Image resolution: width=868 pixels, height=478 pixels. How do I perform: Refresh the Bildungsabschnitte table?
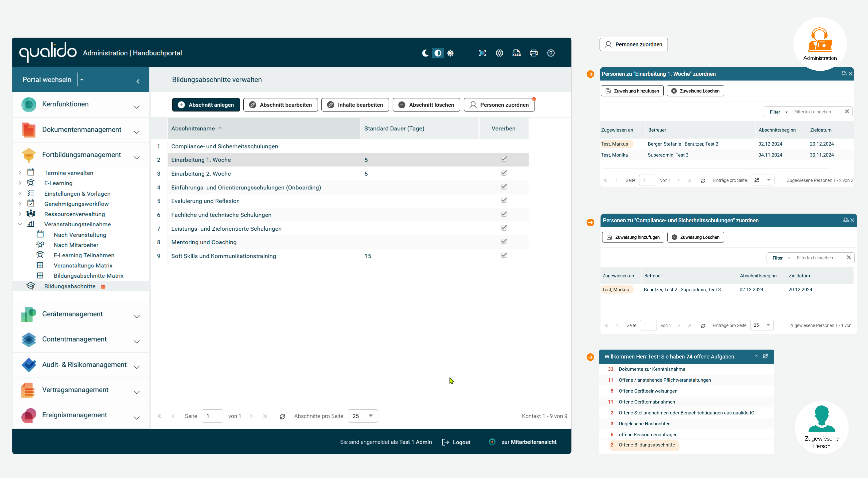coord(282,416)
